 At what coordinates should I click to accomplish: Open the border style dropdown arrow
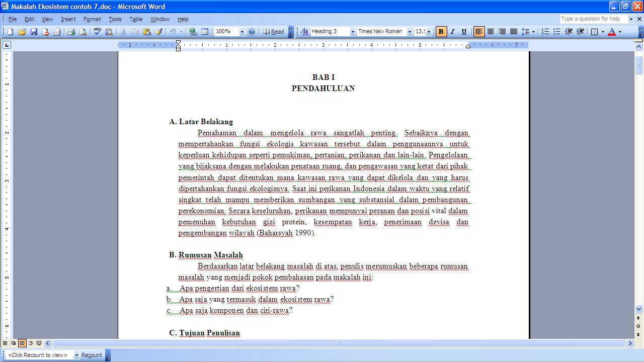[603, 32]
